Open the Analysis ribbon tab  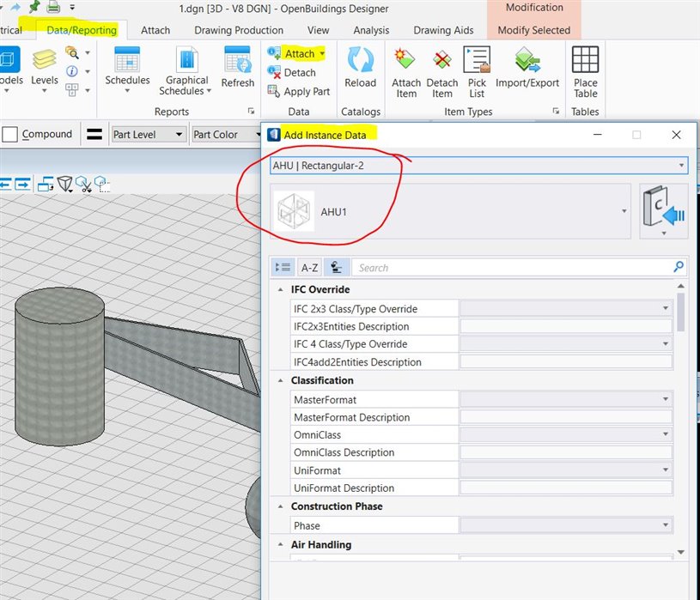pyautogui.click(x=371, y=30)
